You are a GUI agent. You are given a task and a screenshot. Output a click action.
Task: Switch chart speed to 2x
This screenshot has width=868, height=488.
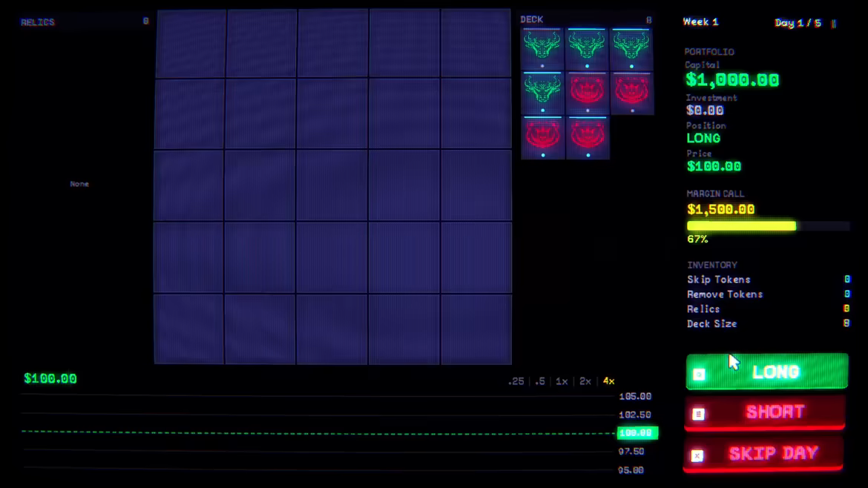pos(585,381)
